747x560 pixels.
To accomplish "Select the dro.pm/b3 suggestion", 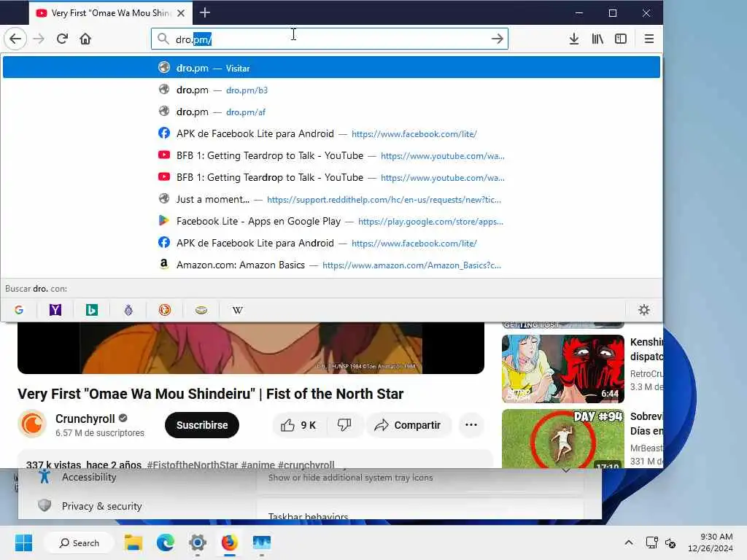I will (x=332, y=90).
